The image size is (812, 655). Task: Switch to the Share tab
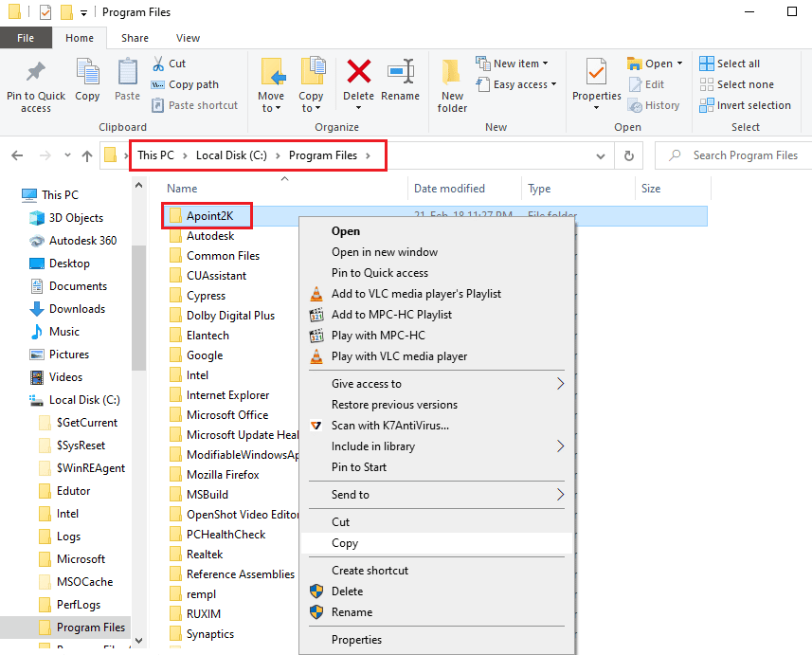point(135,38)
